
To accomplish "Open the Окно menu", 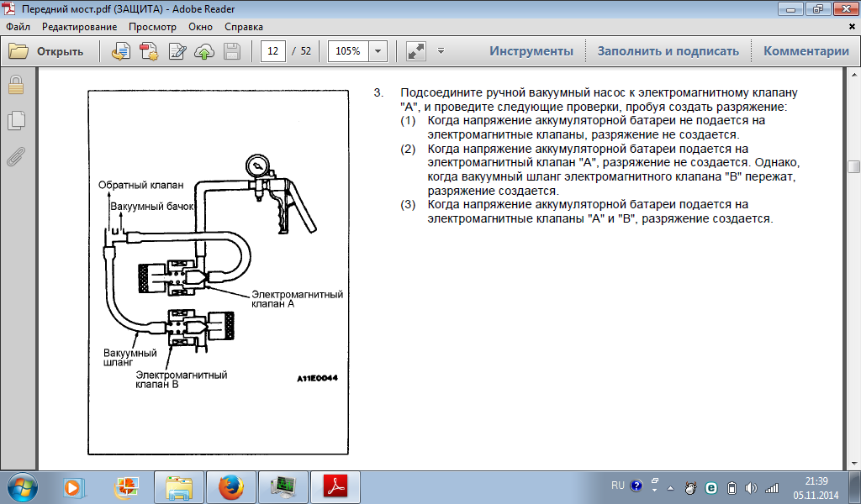I will coord(200,27).
